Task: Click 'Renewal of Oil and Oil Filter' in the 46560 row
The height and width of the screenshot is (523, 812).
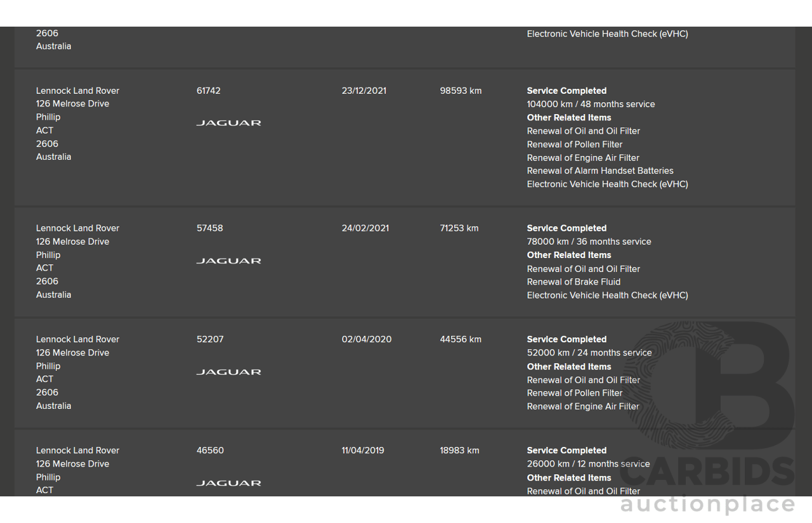Action: 584,491
